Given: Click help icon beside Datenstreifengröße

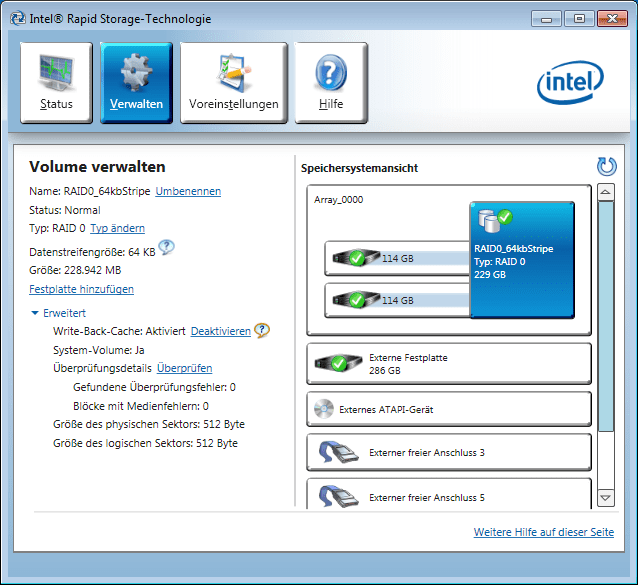Looking at the screenshot, I should point(166,247).
